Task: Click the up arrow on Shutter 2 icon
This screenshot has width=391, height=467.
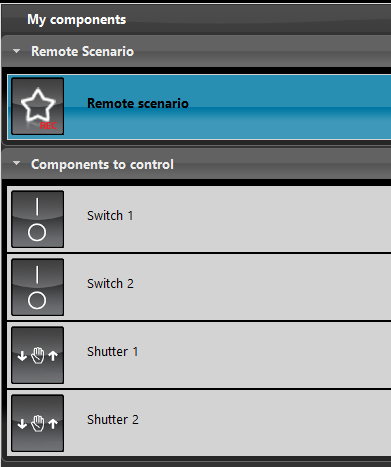Action: [x=53, y=424]
